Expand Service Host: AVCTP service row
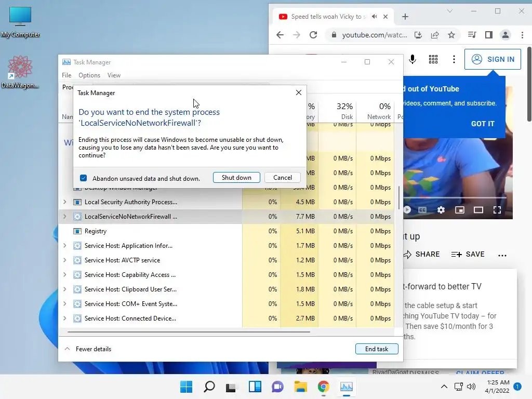 [x=65, y=260]
